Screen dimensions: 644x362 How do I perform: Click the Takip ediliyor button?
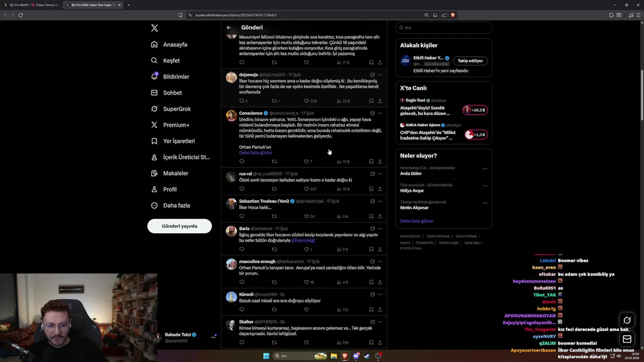click(x=470, y=61)
